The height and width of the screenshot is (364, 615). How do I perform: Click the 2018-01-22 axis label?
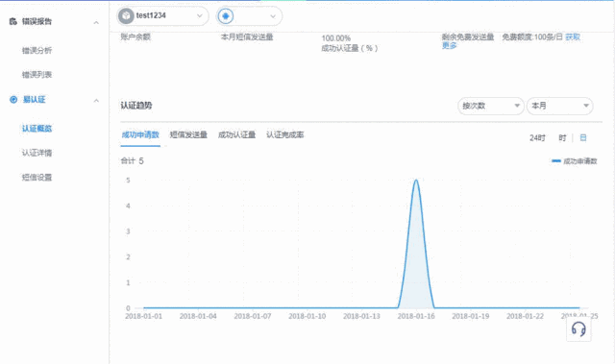pyautogui.click(x=526, y=316)
